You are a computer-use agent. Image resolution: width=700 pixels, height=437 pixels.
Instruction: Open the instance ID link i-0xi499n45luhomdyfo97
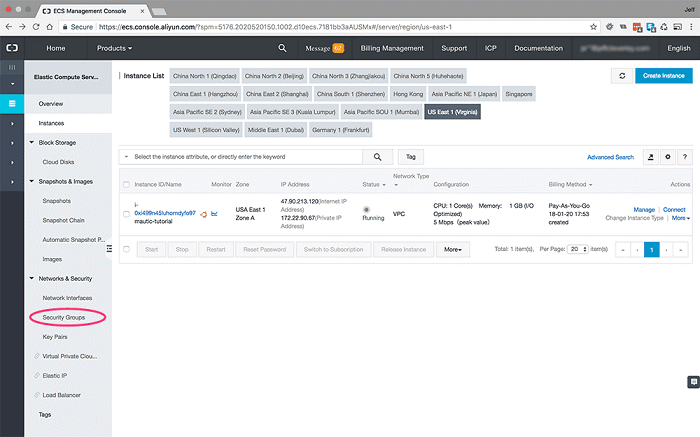coord(165,209)
